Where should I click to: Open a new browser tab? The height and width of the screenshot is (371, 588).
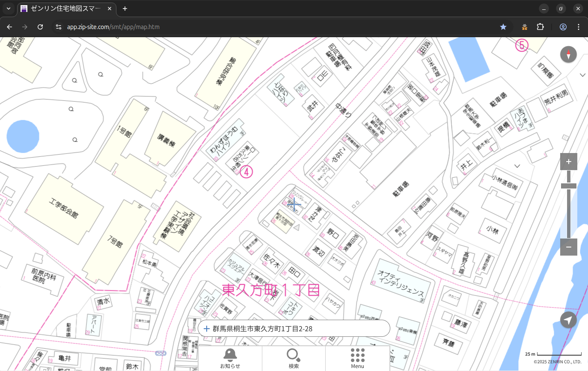(x=125, y=9)
